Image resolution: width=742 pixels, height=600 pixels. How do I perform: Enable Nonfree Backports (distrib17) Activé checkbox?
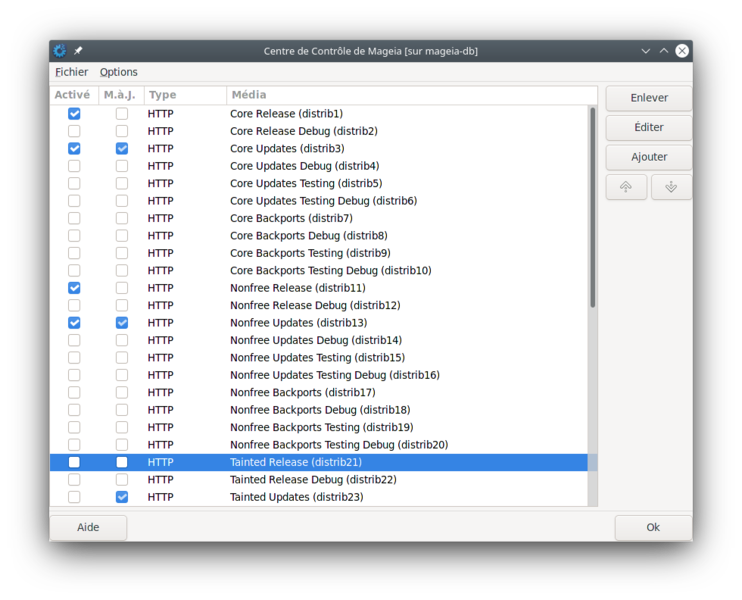pos(74,392)
